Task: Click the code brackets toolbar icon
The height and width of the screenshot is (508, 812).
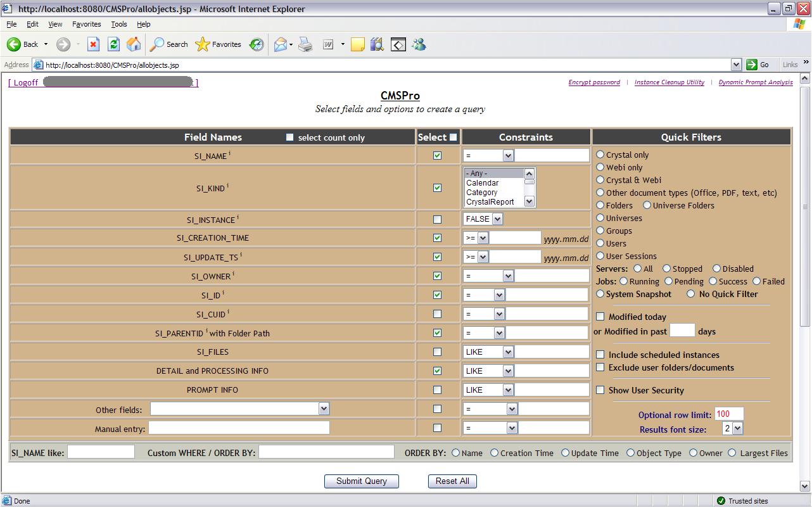Action: tap(398, 44)
